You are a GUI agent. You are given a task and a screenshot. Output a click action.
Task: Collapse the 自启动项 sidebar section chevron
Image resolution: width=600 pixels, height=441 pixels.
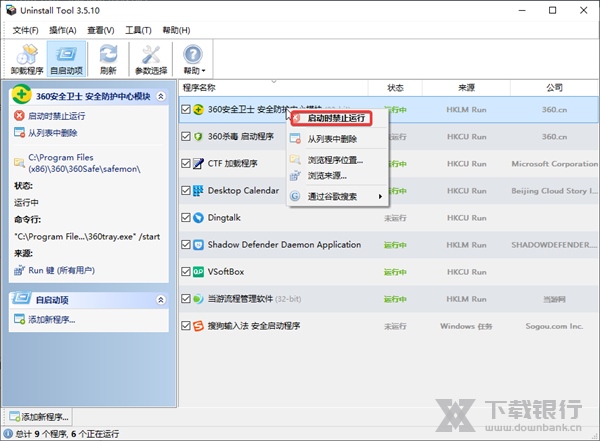coord(160,300)
